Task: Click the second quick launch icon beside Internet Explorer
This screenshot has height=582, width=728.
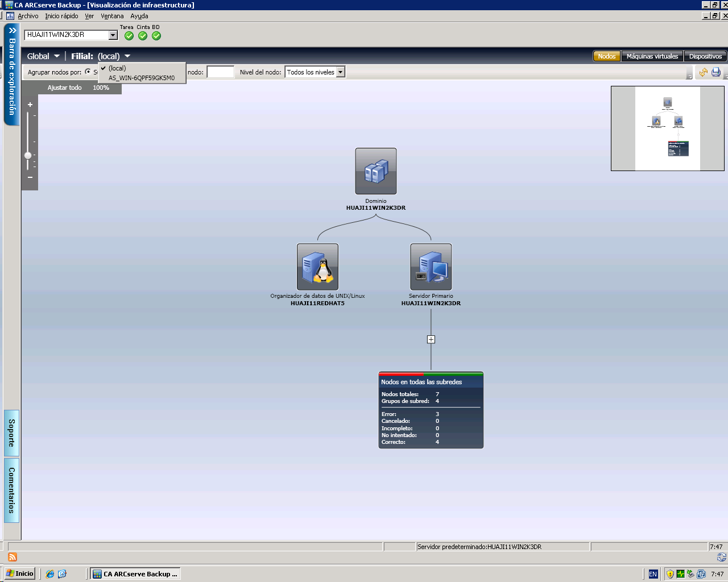Action: click(62, 574)
